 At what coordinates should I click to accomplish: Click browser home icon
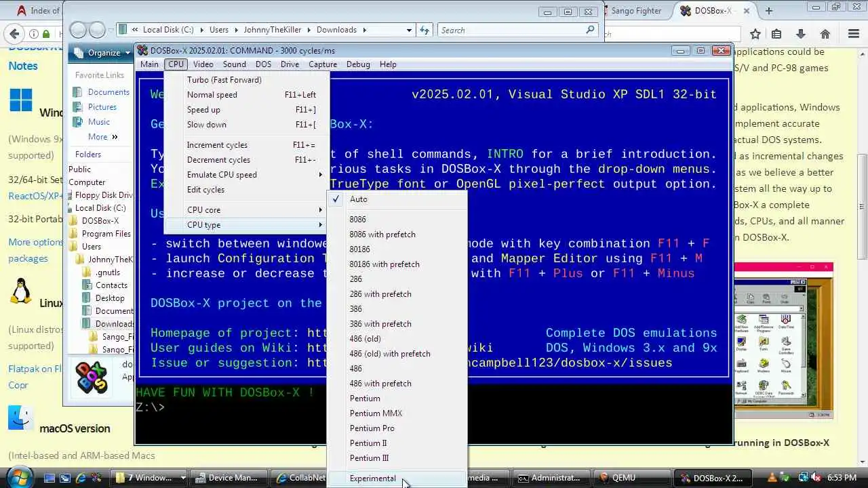coord(825,34)
